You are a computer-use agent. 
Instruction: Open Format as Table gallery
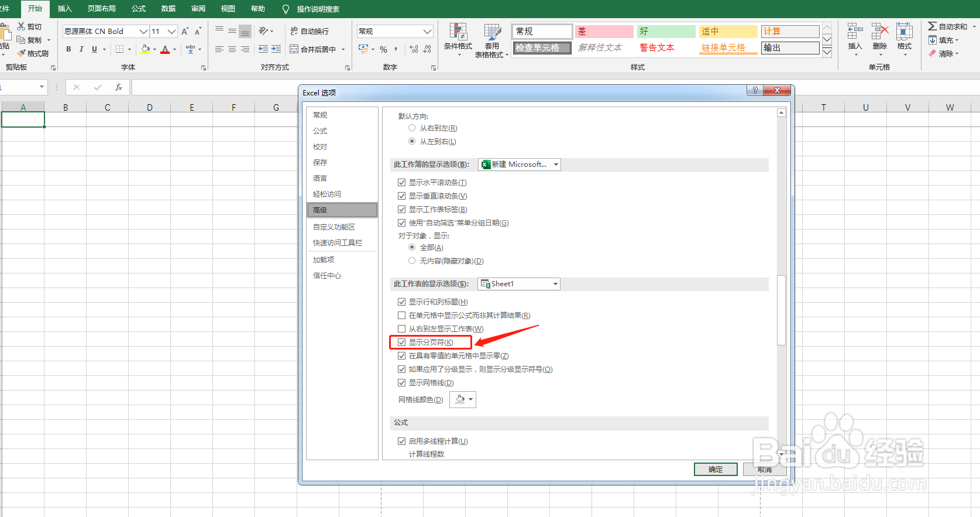491,40
